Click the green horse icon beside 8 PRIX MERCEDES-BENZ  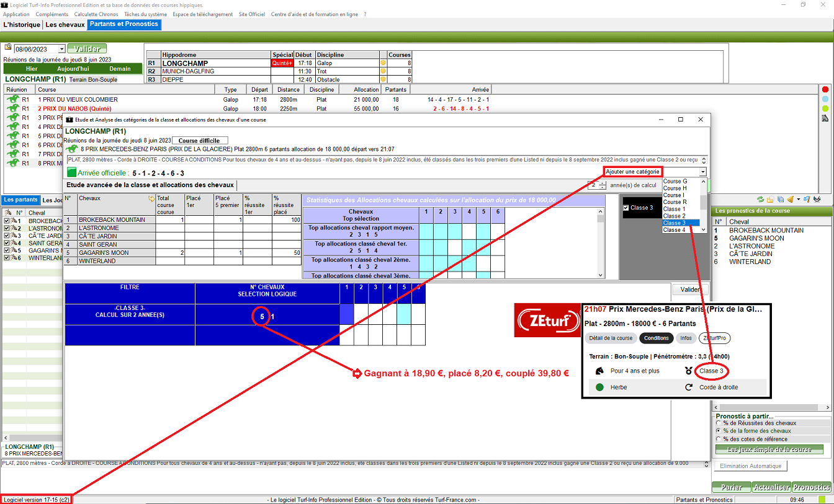(x=72, y=149)
